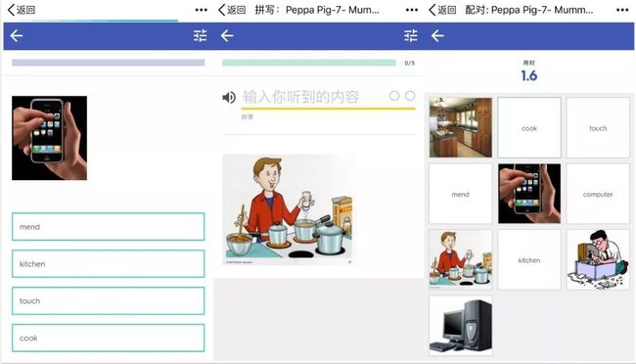Choose the answer 'cook' in the quiz

coord(108,338)
